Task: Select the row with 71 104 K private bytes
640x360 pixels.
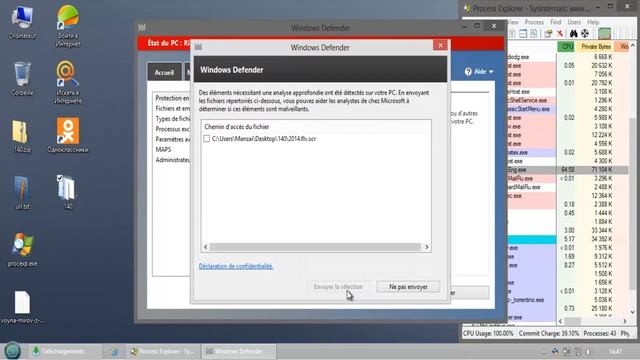Action: [x=567, y=170]
